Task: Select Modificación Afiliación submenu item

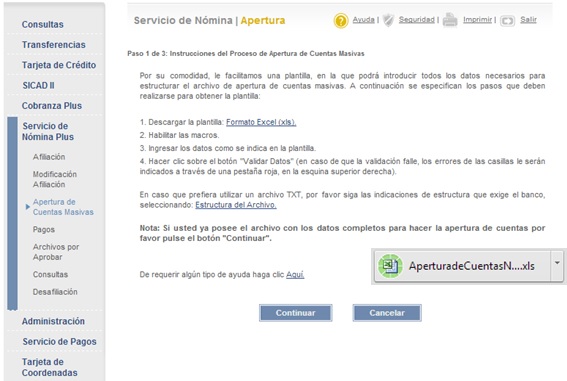Action: tap(55, 179)
